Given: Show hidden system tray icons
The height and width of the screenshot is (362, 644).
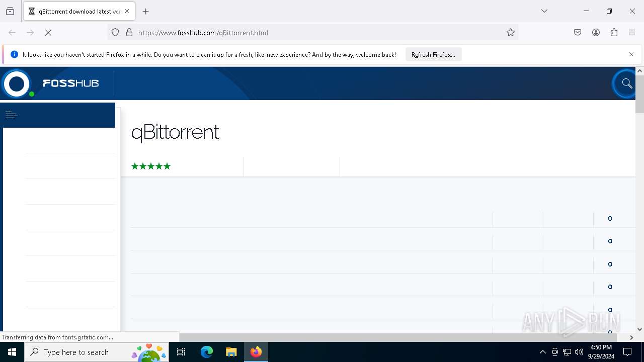Looking at the screenshot, I should [x=542, y=352].
